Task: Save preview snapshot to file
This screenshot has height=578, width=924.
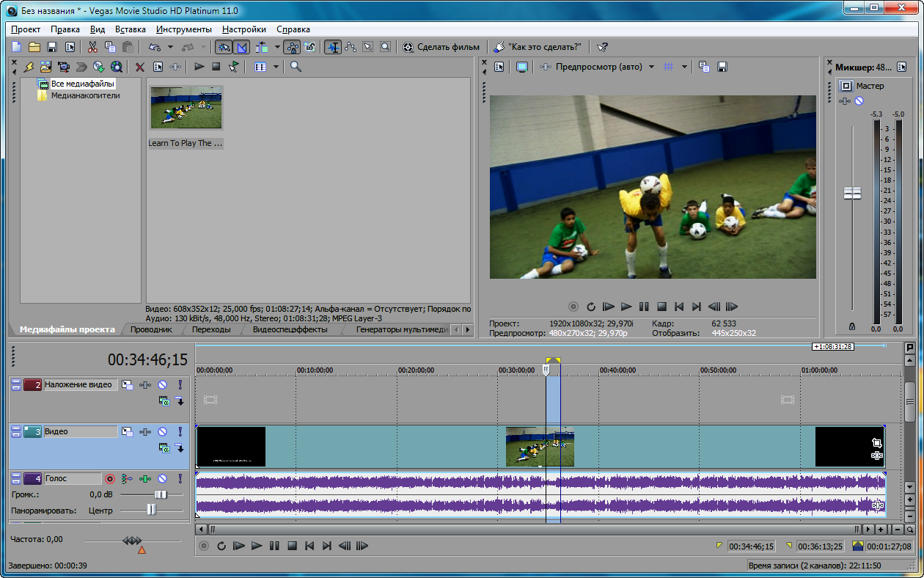Action: [x=722, y=67]
